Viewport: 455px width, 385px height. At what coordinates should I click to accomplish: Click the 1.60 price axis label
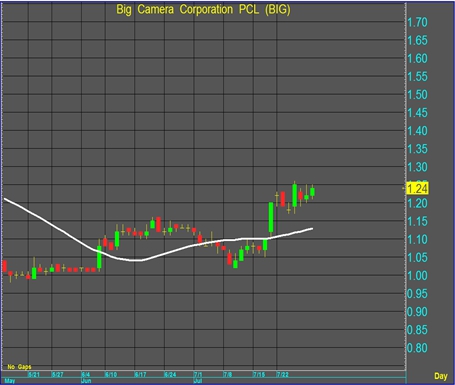tap(417, 59)
